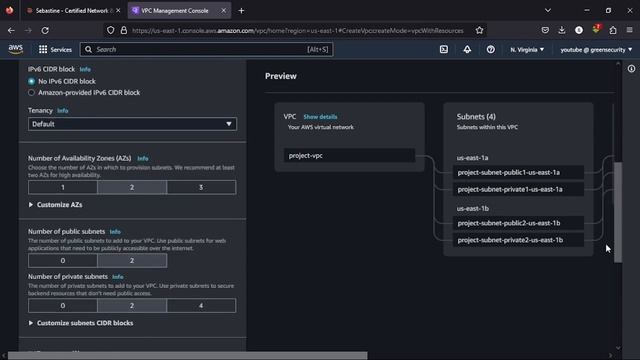
Task: Set private subnets count to 0
Action: tap(63, 305)
